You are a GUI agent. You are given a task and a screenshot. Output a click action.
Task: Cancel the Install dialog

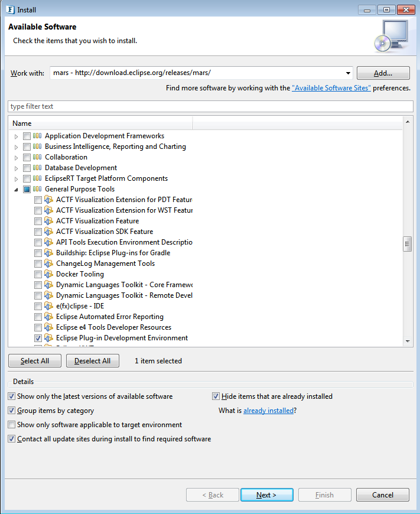(x=383, y=495)
